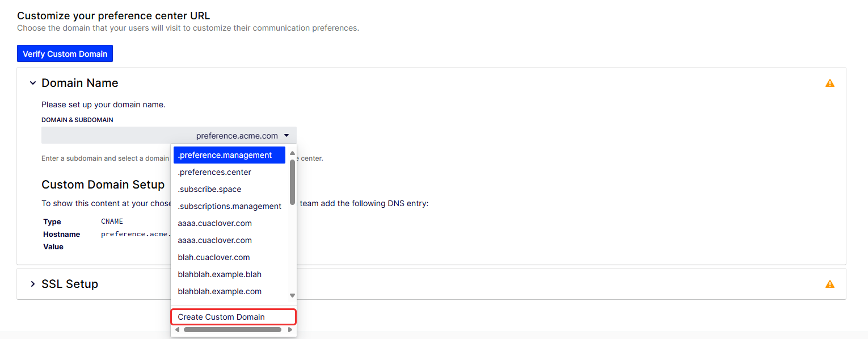Choose .preferences.center domain option

click(229, 172)
